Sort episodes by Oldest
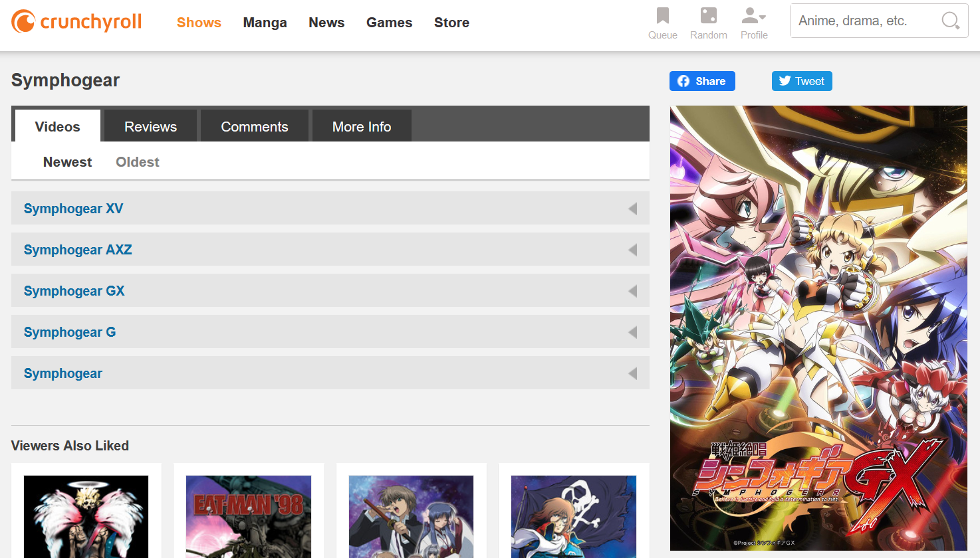Image resolution: width=980 pixels, height=558 pixels. (138, 162)
